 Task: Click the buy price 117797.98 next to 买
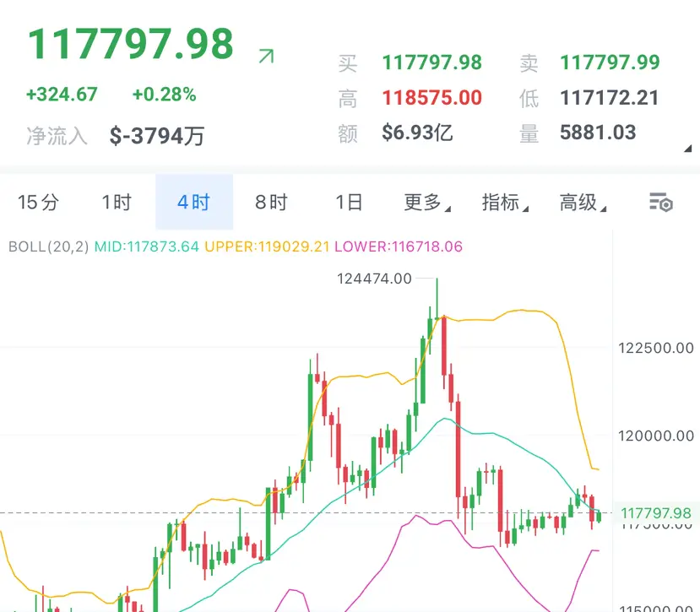(432, 62)
